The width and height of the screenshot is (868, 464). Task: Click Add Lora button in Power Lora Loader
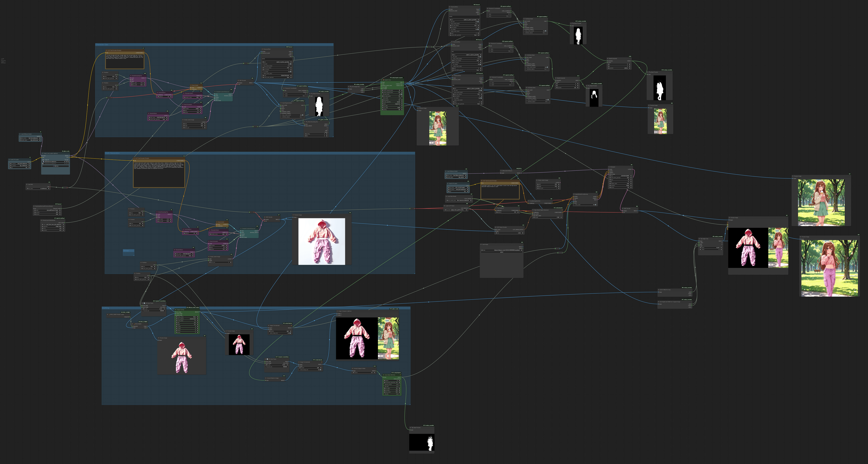[x=56, y=166]
